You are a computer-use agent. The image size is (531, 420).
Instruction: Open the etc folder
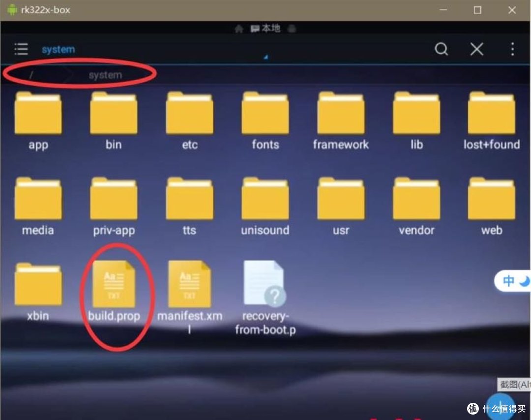click(x=190, y=121)
